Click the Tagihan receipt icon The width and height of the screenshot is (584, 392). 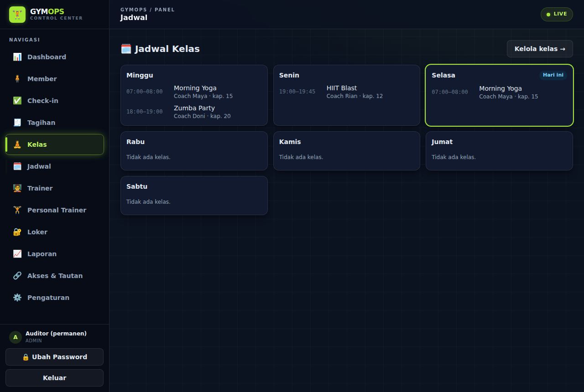(17, 123)
